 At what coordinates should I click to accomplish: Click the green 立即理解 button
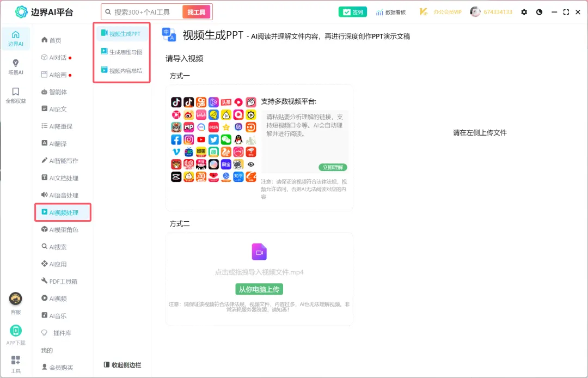[x=333, y=167]
